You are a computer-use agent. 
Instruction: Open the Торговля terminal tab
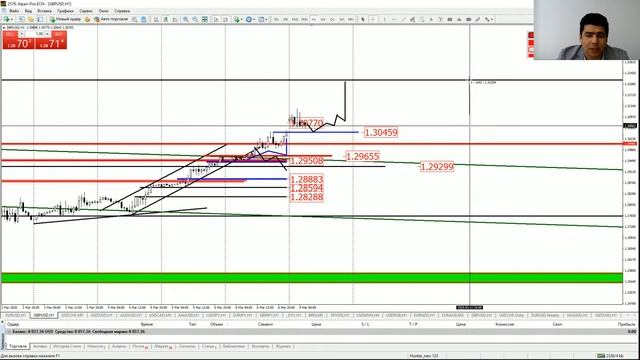pos(18,346)
